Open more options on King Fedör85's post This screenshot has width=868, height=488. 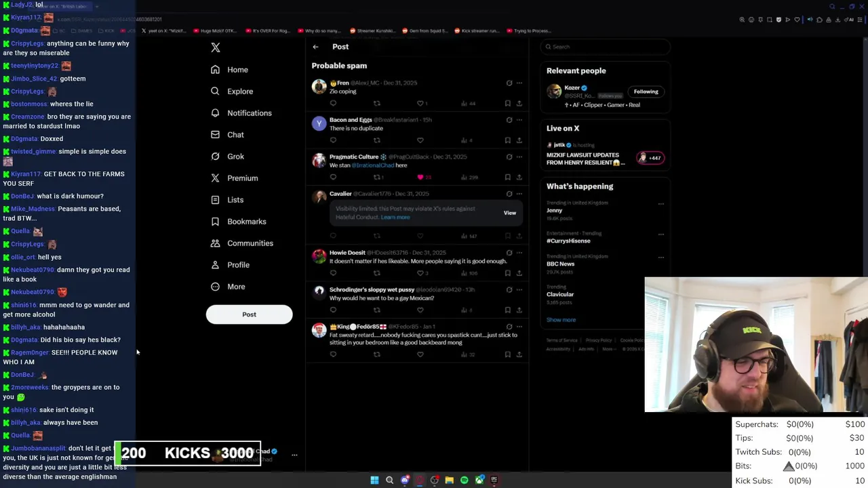tap(519, 327)
